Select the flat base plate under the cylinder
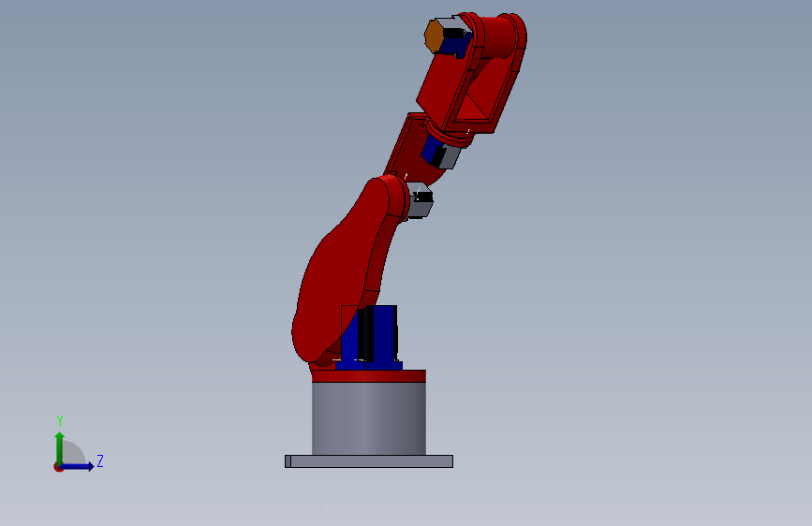This screenshot has width=812, height=526. pyautogui.click(x=369, y=461)
